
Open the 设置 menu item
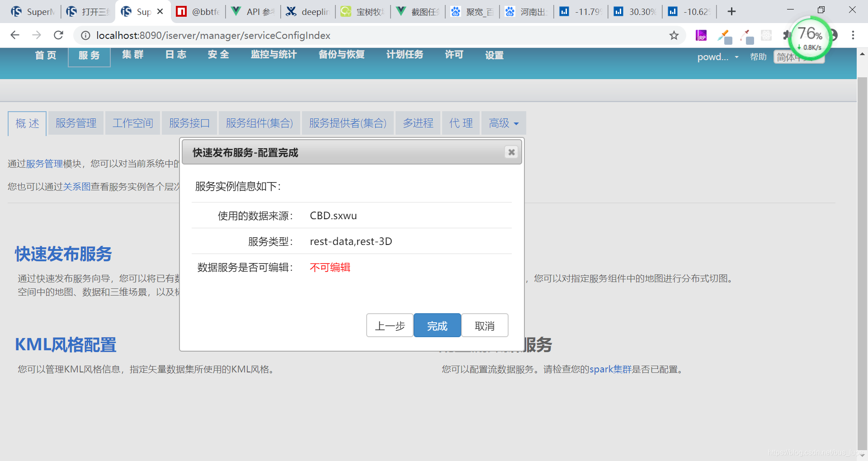tap(494, 55)
